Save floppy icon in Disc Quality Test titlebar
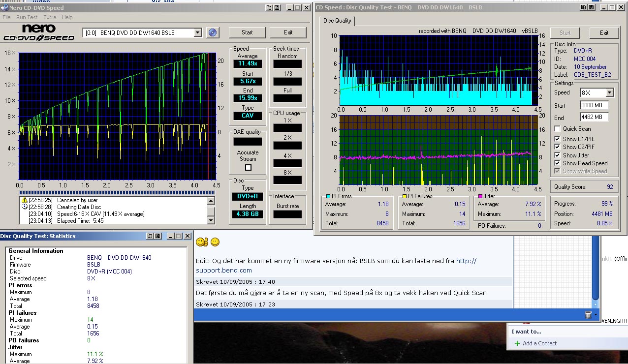628x364 pixels. pyautogui.click(x=592, y=7)
